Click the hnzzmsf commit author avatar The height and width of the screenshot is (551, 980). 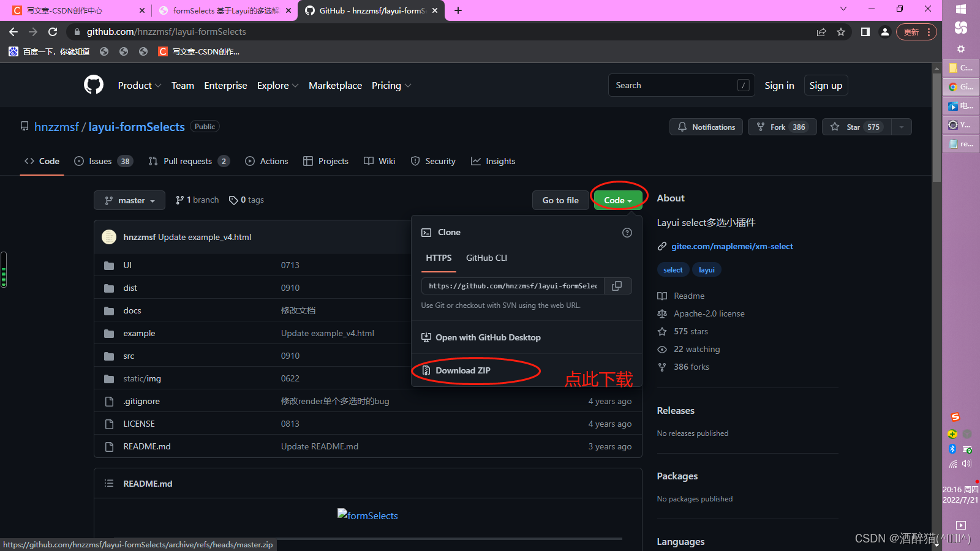109,237
